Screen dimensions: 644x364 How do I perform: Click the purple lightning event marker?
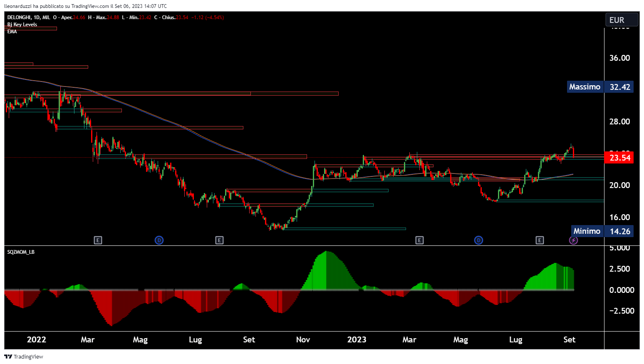point(573,240)
